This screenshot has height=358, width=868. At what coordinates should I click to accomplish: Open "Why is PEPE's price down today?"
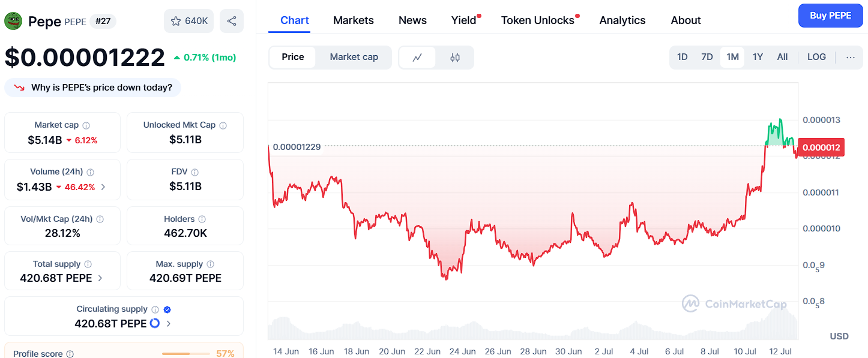coord(93,88)
